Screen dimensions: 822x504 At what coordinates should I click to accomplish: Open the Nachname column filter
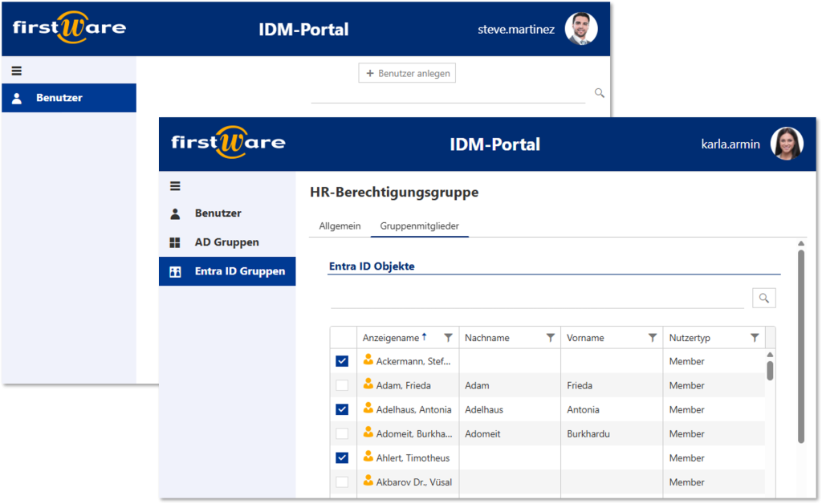point(549,337)
